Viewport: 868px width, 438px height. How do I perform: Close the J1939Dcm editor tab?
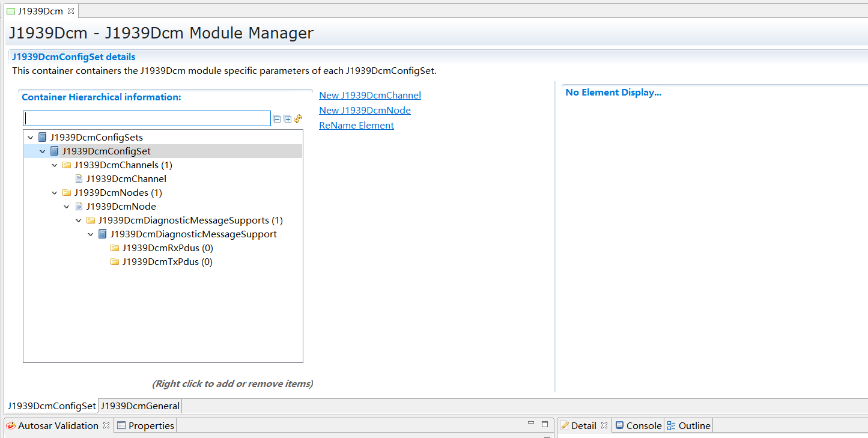pos(70,11)
